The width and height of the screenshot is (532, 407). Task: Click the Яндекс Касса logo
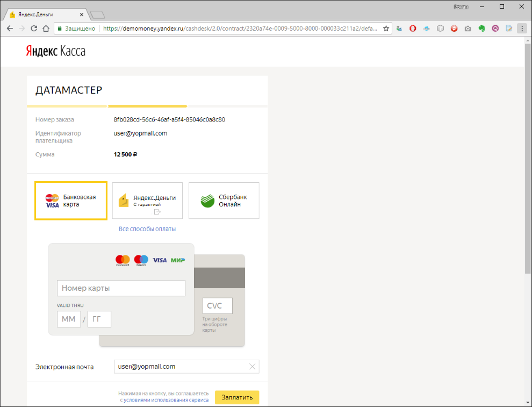point(56,51)
